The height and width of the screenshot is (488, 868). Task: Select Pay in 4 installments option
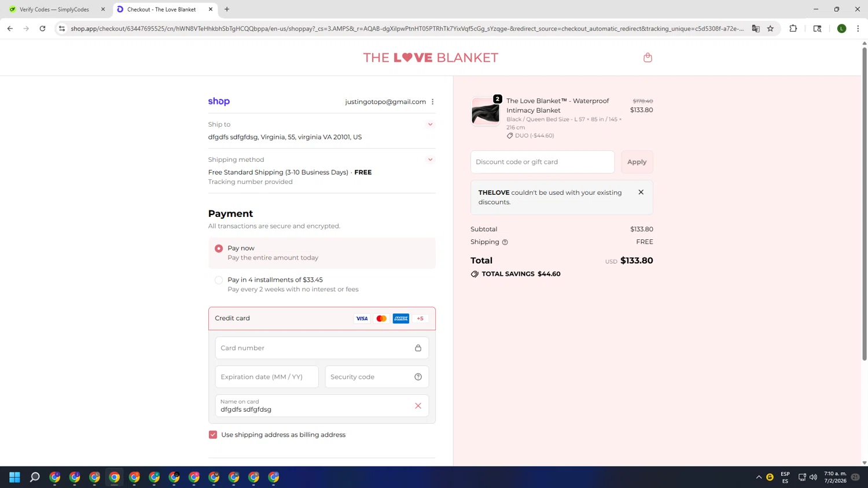pos(219,280)
